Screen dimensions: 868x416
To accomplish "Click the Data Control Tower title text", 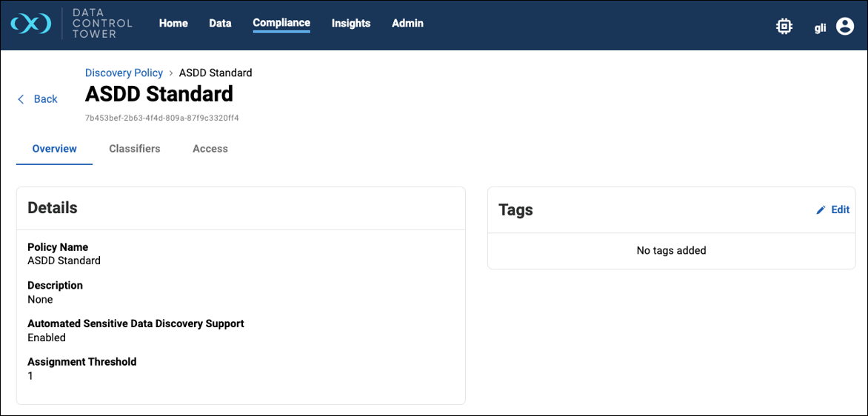I will (x=102, y=24).
